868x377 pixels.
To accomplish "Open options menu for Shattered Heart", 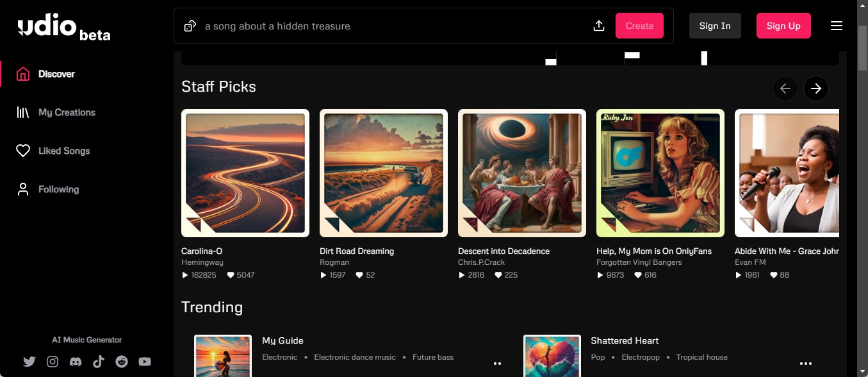I will [806, 364].
